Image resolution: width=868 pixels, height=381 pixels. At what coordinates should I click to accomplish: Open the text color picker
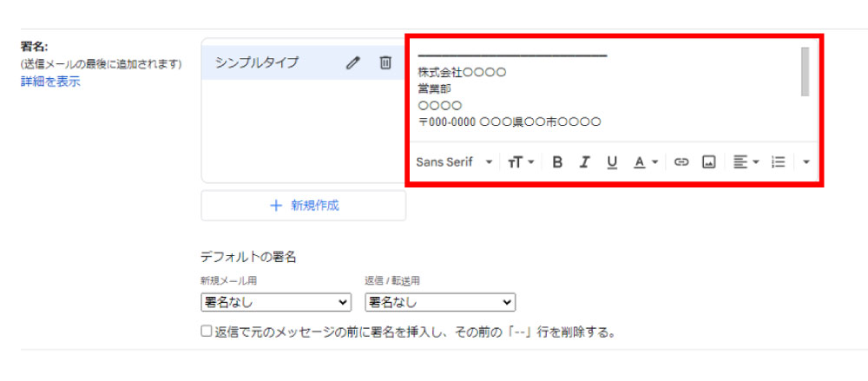click(645, 162)
